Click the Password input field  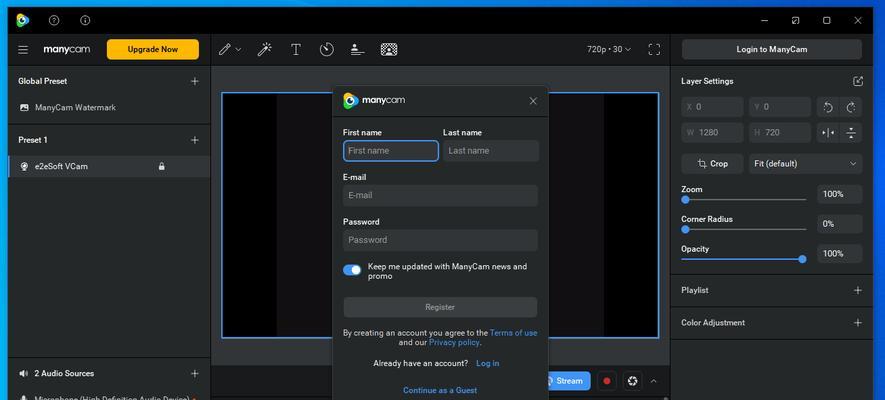(x=440, y=240)
